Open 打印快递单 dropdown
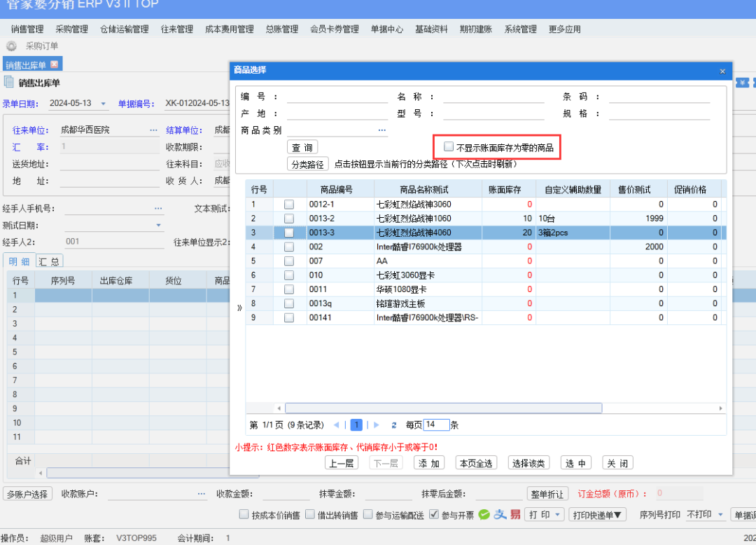The image size is (756, 545). [597, 515]
